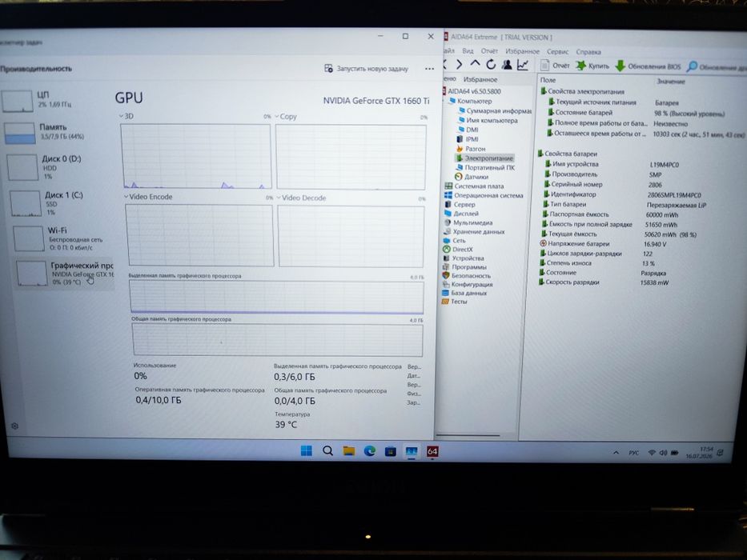The width and height of the screenshot is (747, 560).
Task: Select DirectX tree node
Action: [458, 249]
